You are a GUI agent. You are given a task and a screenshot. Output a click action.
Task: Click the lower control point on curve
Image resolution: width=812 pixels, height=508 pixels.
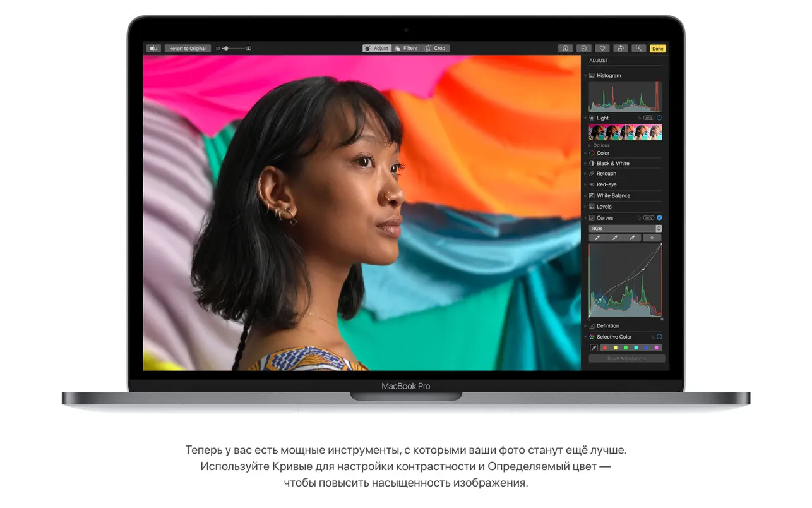600,299
